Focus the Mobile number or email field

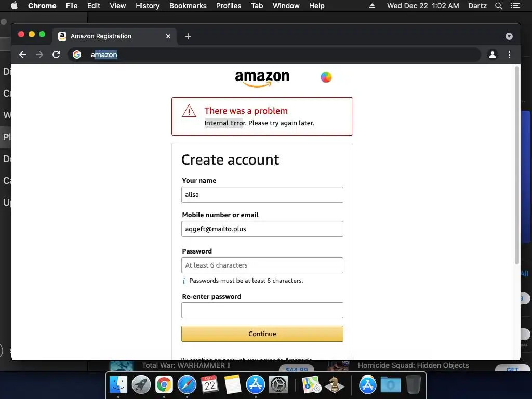click(262, 229)
